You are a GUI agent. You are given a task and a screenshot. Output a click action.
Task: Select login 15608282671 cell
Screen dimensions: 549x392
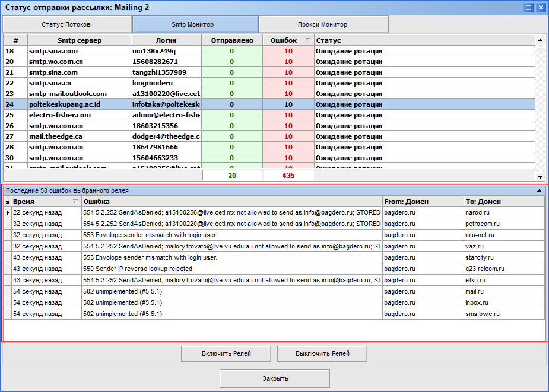166,62
